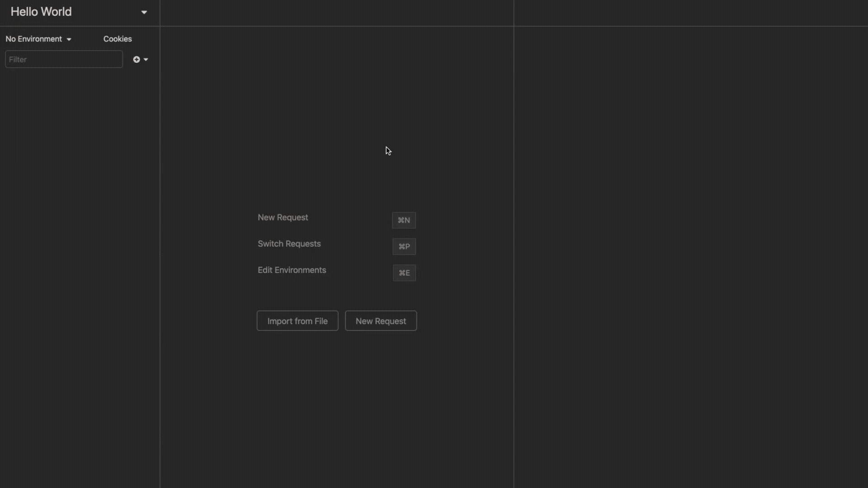Click the Hello World workspace title
Screen dimensions: 868x488
41,12
